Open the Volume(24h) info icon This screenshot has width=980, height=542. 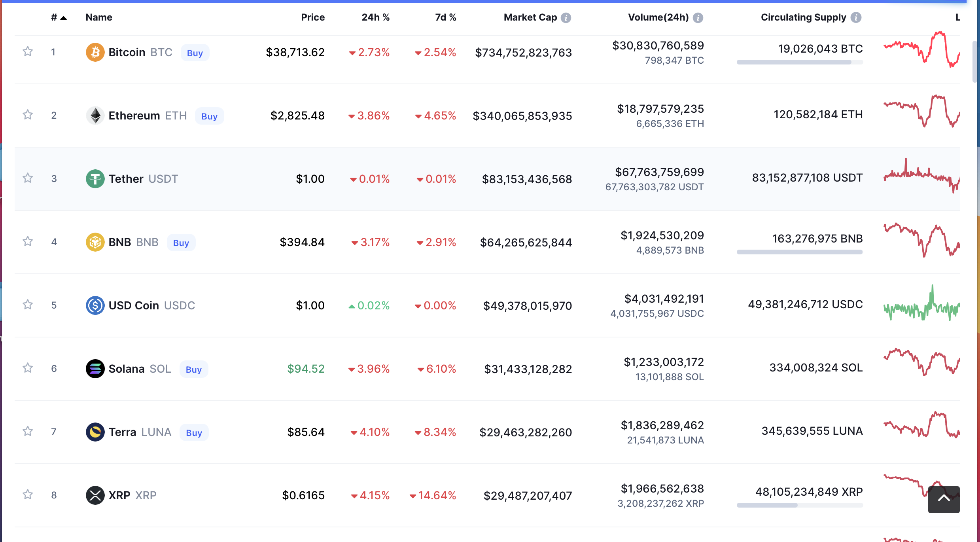[698, 18]
